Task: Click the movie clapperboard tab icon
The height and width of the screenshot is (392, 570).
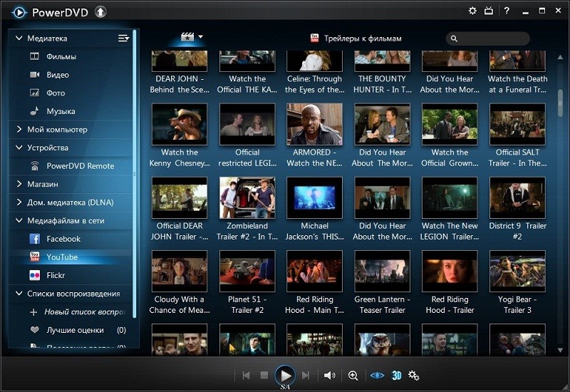Action: point(187,37)
